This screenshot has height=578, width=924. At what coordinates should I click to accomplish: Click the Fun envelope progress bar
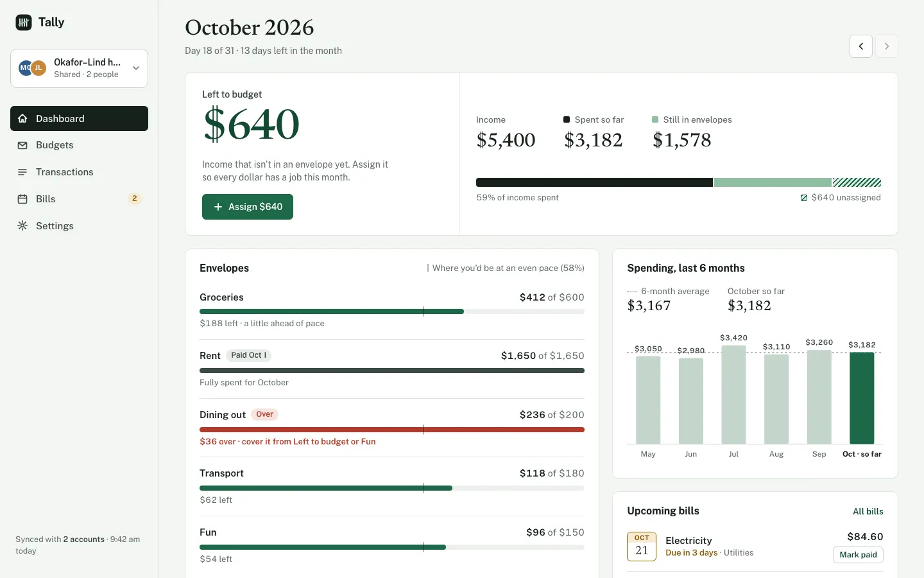point(392,547)
